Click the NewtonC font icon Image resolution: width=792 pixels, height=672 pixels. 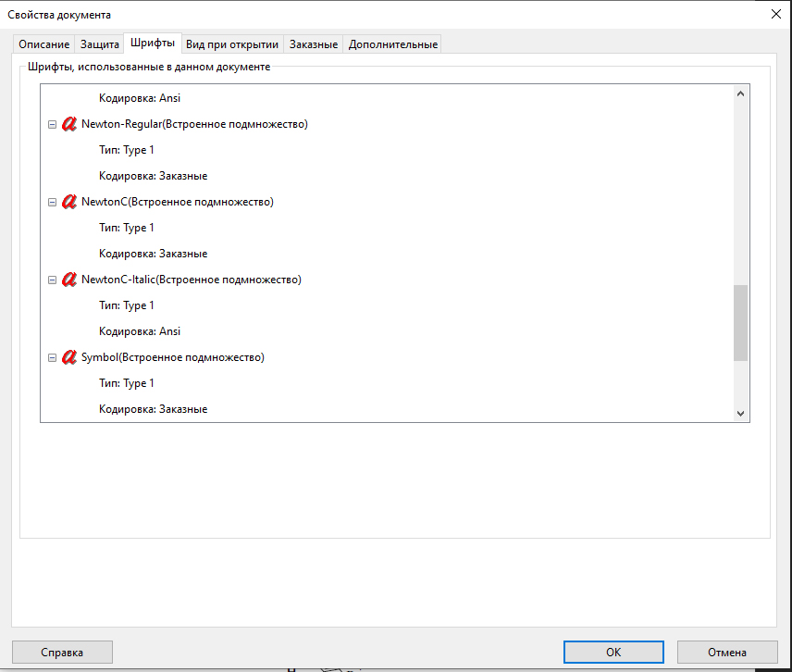[69, 202]
